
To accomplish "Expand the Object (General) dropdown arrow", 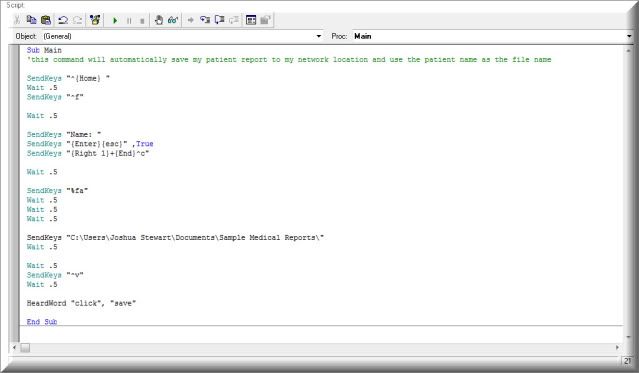I will click(319, 36).
